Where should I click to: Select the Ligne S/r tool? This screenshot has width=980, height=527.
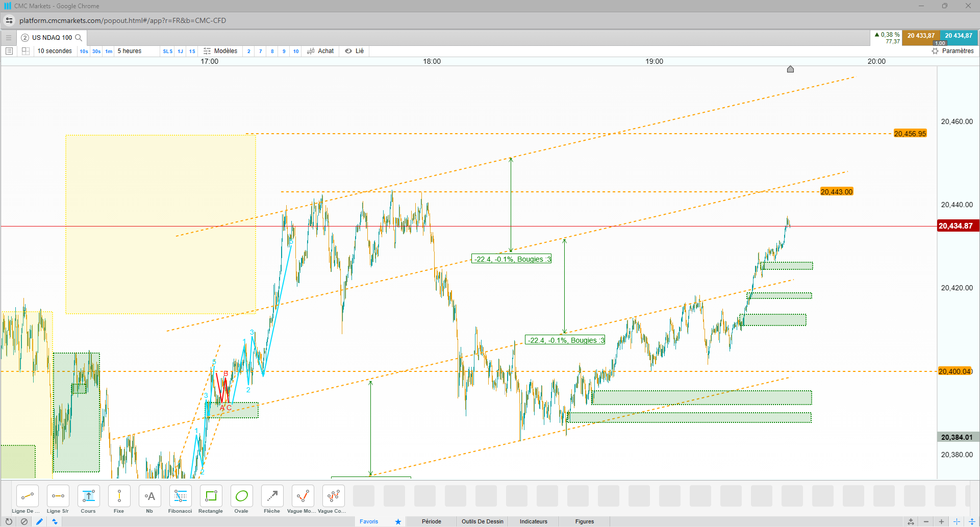point(58,499)
